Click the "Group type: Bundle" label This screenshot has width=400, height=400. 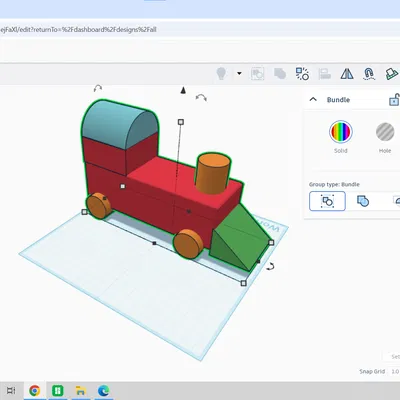point(334,184)
